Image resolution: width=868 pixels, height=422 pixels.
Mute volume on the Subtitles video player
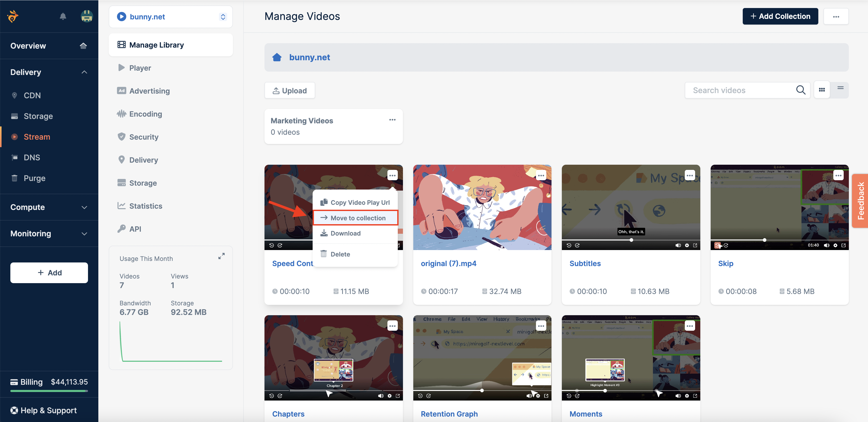tap(678, 245)
